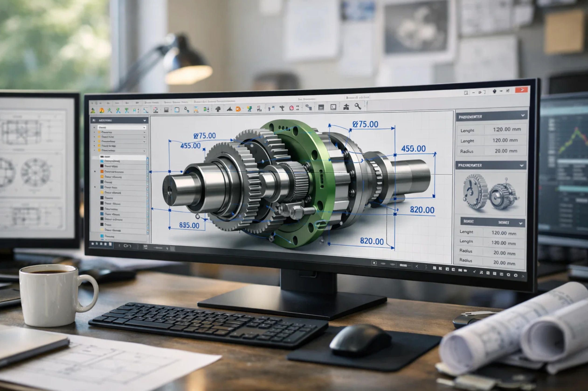Toggle the expansion dot beside the orange tree item
The width and height of the screenshot is (588, 391).
(95, 172)
